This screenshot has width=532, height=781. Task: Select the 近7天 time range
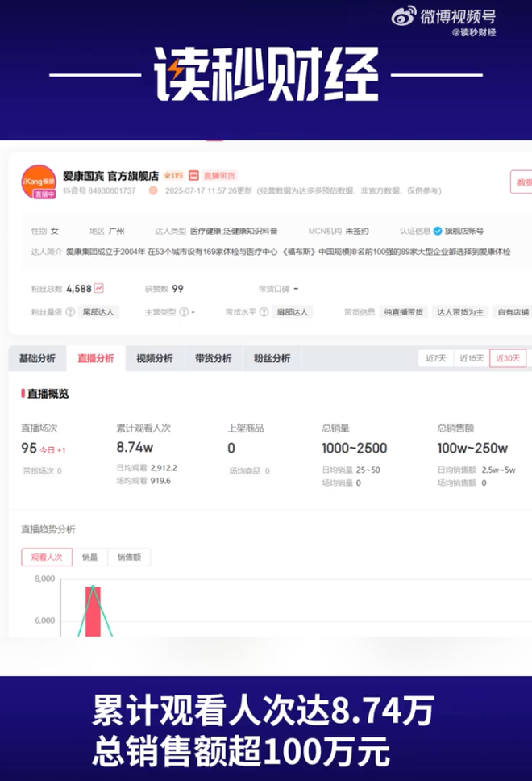pos(436,358)
